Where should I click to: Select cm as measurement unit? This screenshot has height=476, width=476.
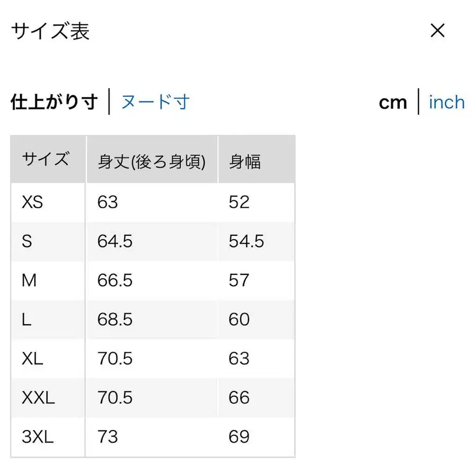pyautogui.click(x=393, y=102)
